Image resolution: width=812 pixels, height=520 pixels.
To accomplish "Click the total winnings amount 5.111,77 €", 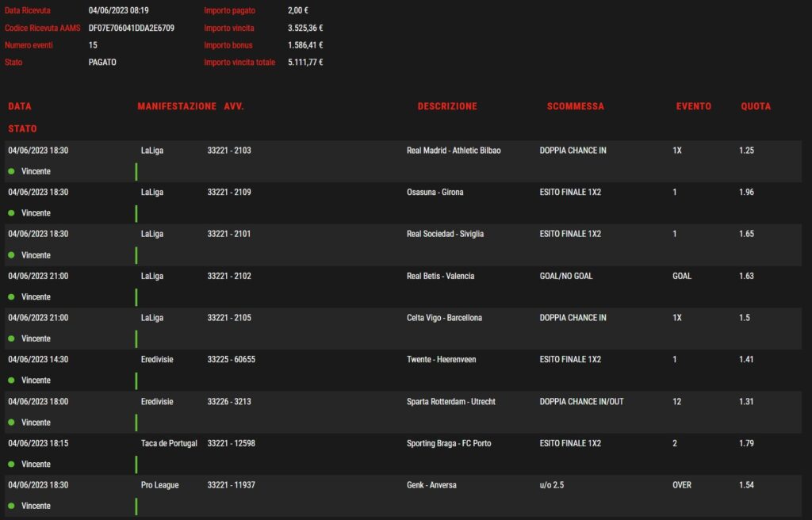I will [x=305, y=62].
